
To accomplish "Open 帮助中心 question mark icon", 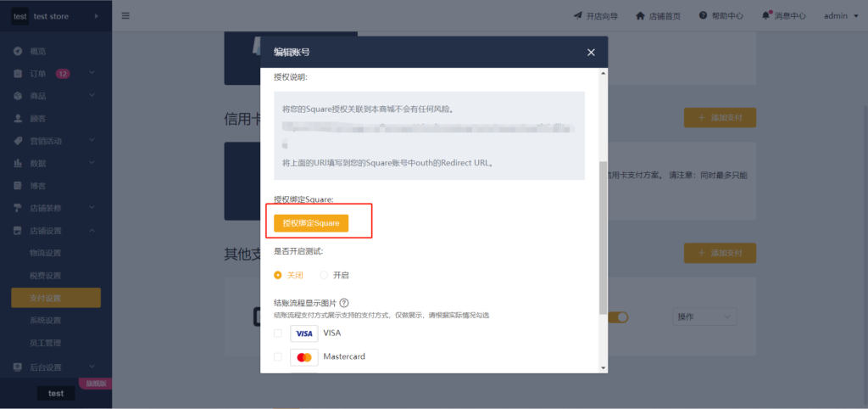I will (x=703, y=15).
